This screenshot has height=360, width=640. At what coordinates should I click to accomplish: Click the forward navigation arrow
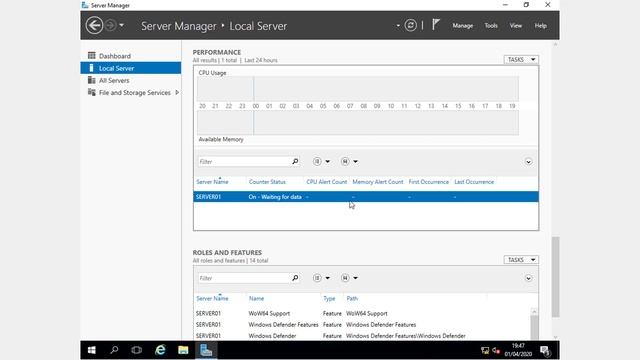click(111, 25)
